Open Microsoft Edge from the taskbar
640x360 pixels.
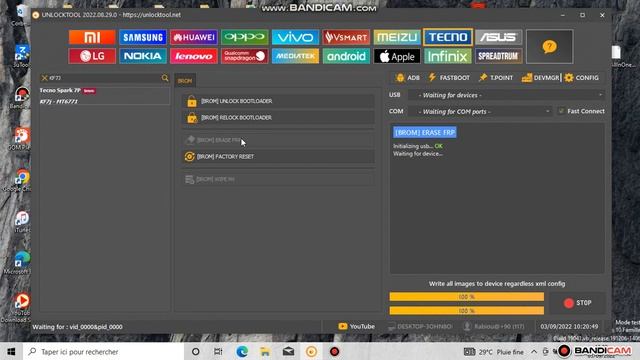242,351
